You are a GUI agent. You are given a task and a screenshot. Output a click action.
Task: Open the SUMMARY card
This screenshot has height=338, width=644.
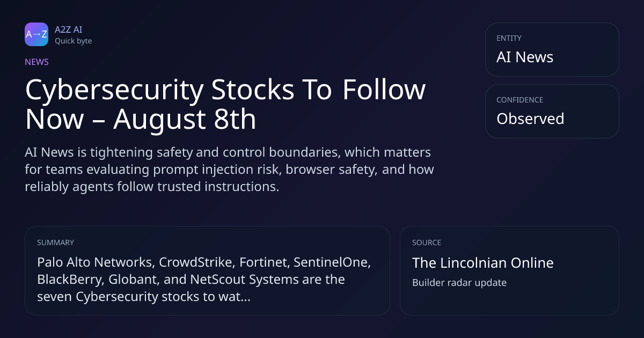pos(207,270)
